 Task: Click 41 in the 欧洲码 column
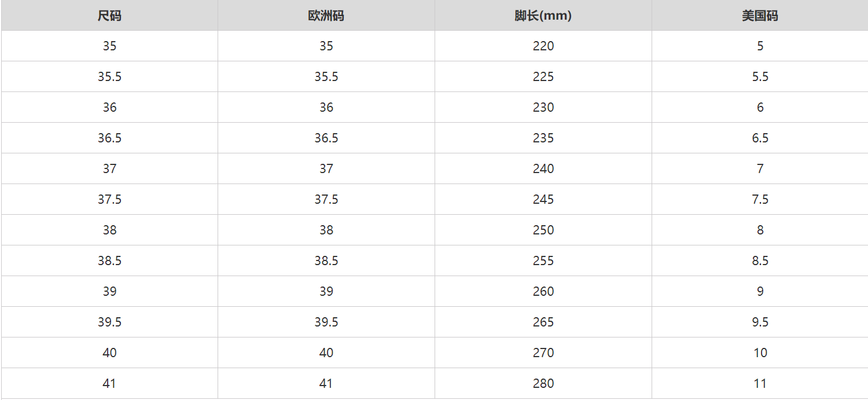tap(326, 384)
